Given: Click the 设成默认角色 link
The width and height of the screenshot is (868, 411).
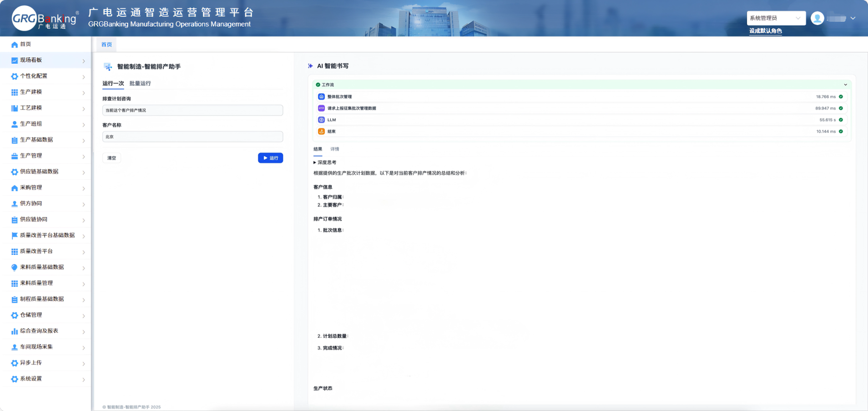Looking at the screenshot, I should (x=765, y=31).
